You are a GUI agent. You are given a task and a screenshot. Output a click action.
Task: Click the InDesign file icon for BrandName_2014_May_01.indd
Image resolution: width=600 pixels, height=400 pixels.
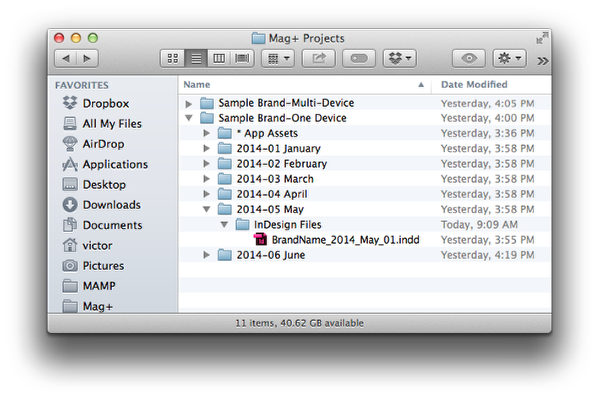tap(260, 239)
